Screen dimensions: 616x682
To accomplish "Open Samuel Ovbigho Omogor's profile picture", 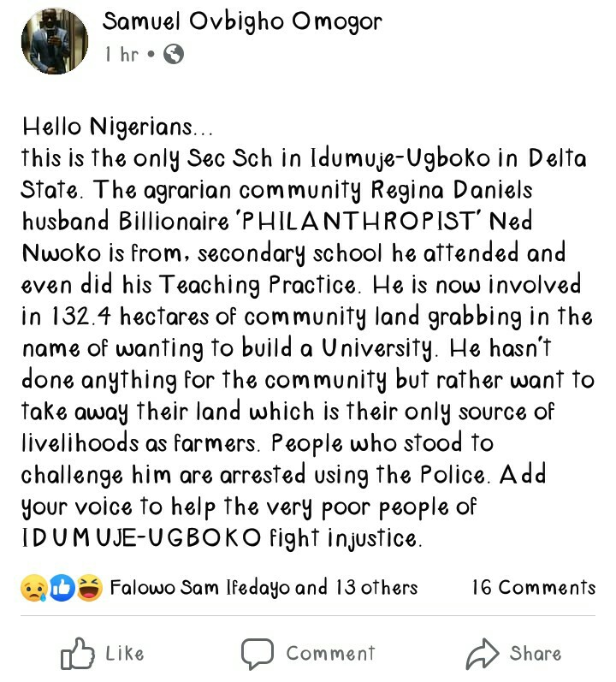I will point(54,40).
